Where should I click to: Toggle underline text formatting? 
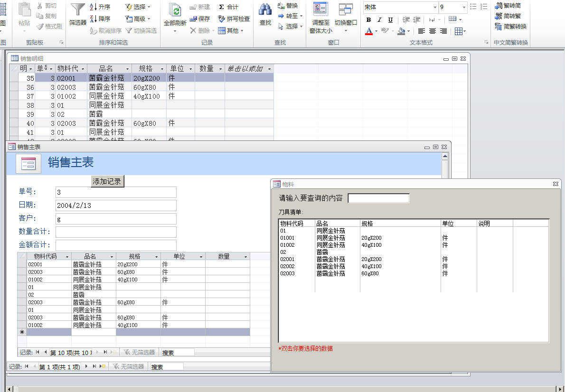pos(390,20)
